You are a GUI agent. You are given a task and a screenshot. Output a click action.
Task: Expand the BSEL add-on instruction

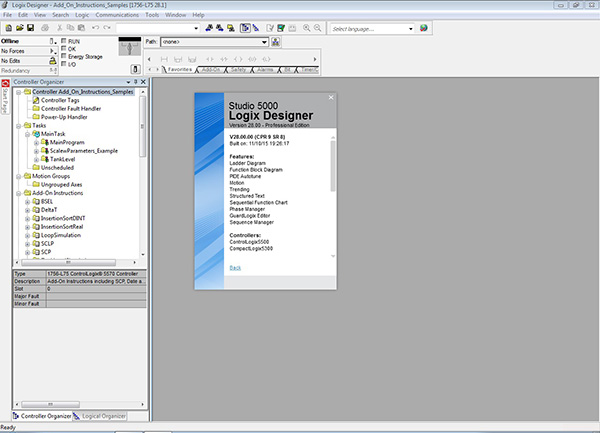click(27, 202)
